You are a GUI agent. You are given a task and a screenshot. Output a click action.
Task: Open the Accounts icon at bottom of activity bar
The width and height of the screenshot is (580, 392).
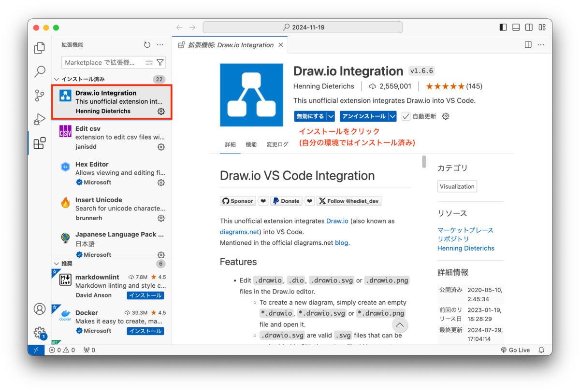point(39,309)
